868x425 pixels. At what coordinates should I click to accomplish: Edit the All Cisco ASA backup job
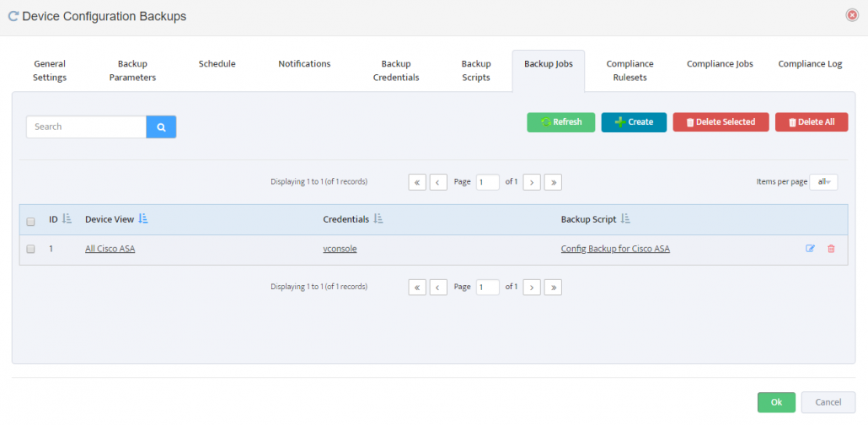pos(810,249)
